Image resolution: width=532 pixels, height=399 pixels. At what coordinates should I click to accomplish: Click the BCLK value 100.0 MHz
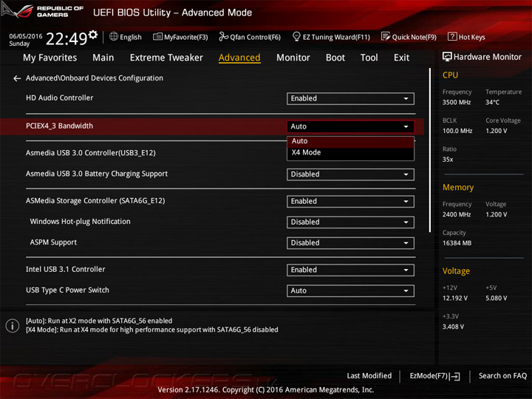pyautogui.click(x=457, y=131)
